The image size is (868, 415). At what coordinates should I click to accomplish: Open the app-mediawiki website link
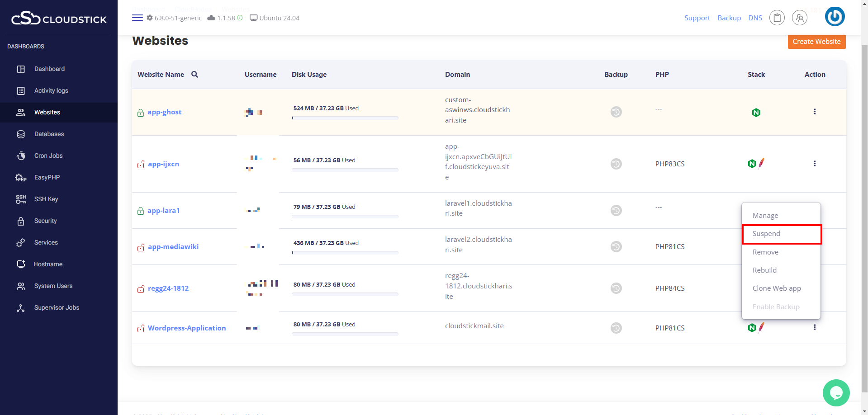(173, 247)
